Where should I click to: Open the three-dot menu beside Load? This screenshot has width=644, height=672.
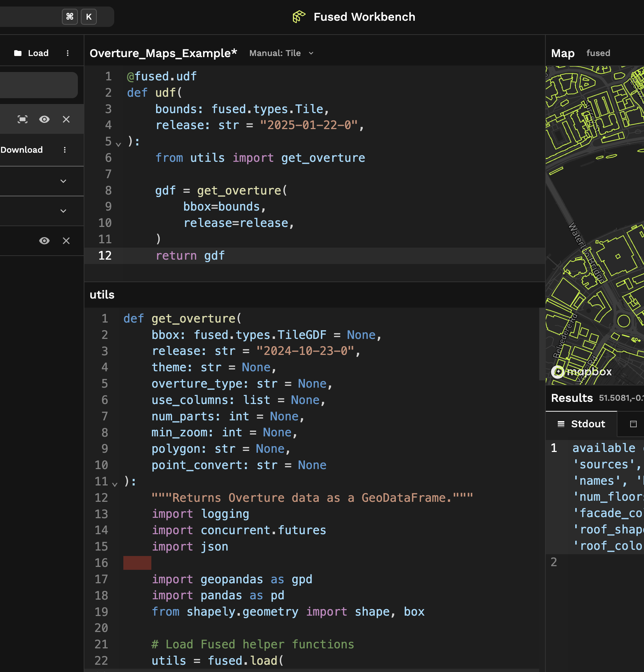click(68, 53)
